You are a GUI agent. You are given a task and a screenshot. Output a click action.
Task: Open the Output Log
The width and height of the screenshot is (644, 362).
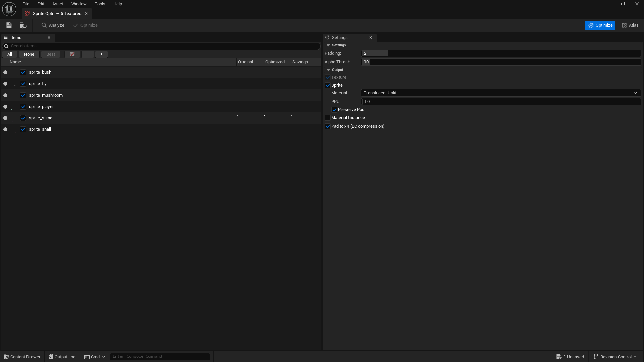click(x=62, y=357)
